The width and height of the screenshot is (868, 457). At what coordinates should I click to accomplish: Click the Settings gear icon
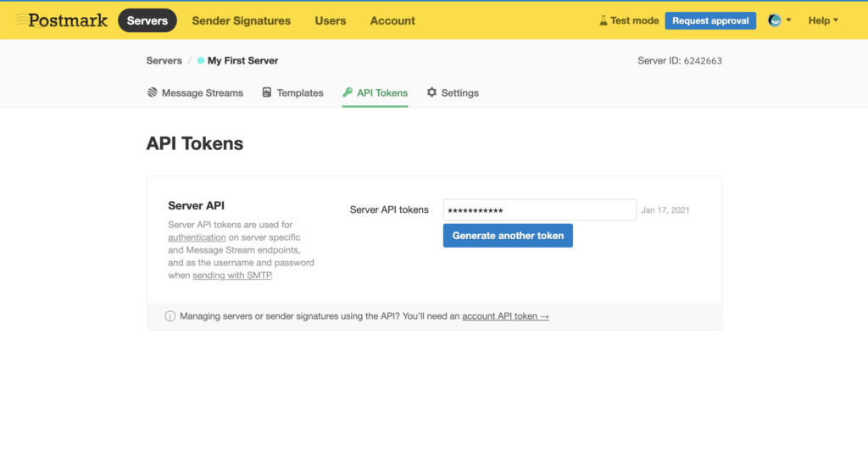click(x=431, y=92)
